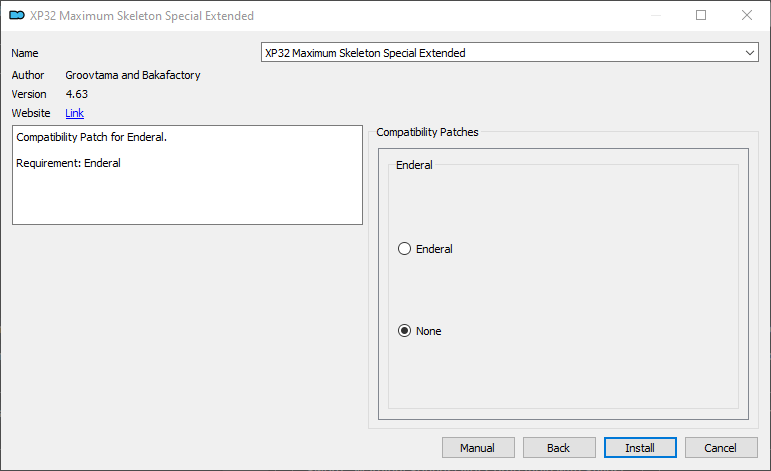Minimize the installer dialog window

(x=655, y=15)
